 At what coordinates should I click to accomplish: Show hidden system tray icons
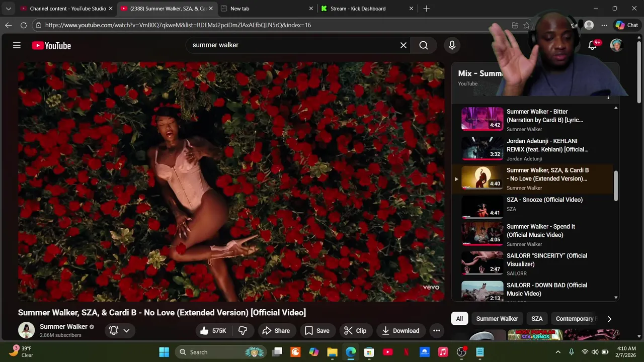coord(557,352)
